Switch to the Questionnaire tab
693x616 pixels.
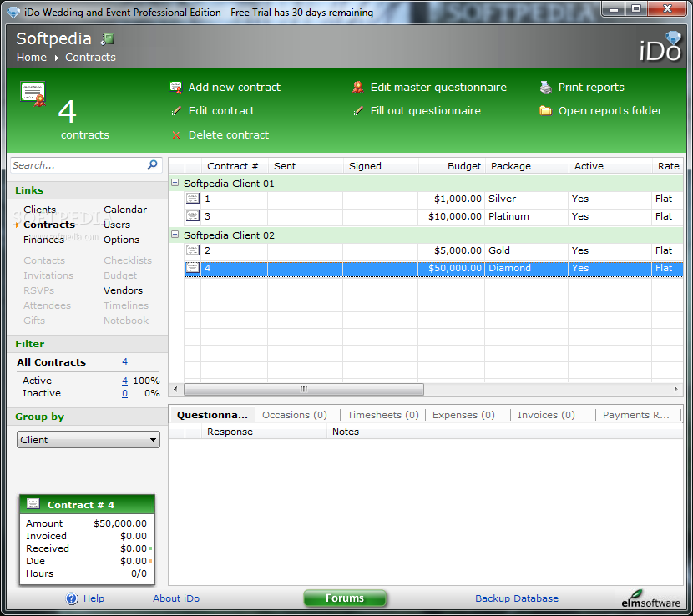pyautogui.click(x=212, y=415)
